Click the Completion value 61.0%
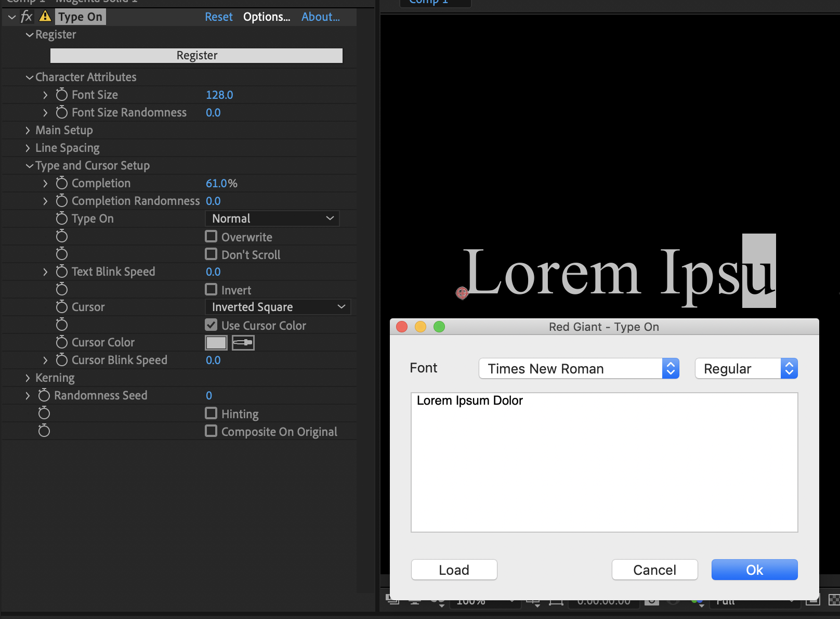The height and width of the screenshot is (619, 840). (221, 183)
